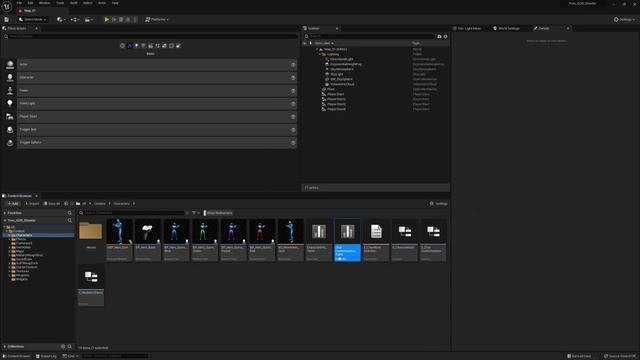This screenshot has width=640, height=360.
Task: Open the Output Log in status bar
Action: pyautogui.click(x=46, y=356)
